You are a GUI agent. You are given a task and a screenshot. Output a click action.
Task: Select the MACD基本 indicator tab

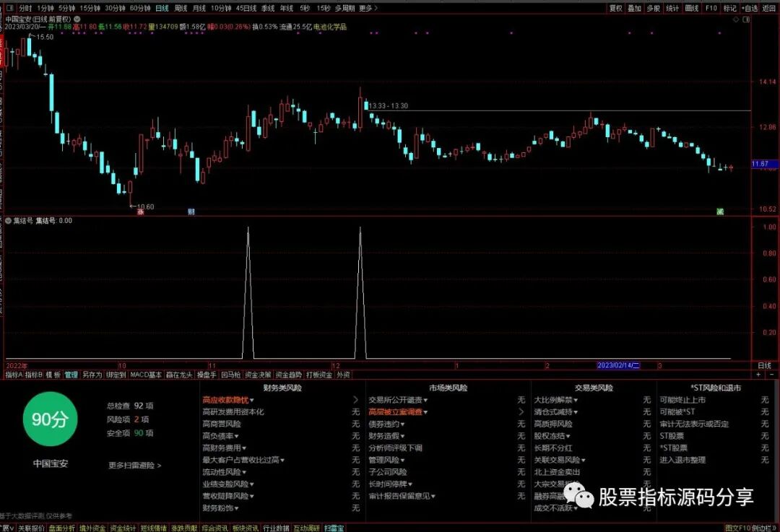146,375
